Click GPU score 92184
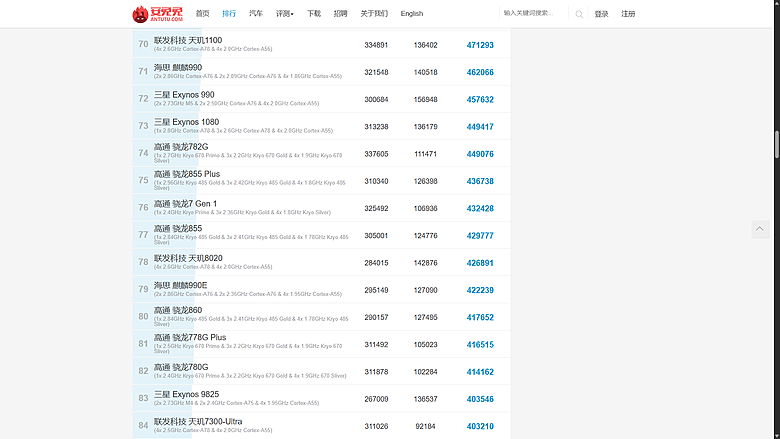780x439 pixels. point(425,427)
